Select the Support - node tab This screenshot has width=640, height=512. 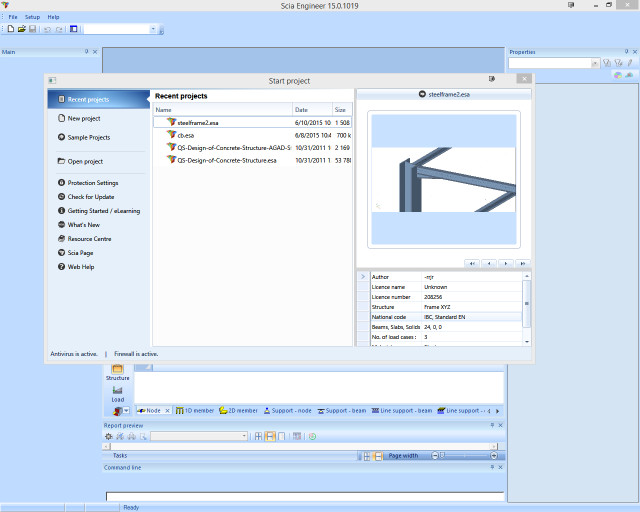[287, 410]
